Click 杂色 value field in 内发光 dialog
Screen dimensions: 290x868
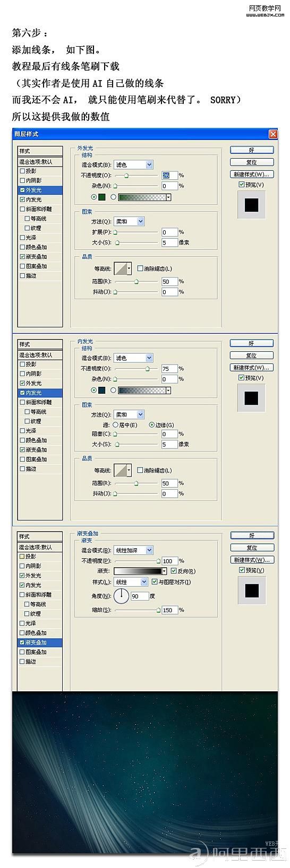pyautogui.click(x=169, y=379)
